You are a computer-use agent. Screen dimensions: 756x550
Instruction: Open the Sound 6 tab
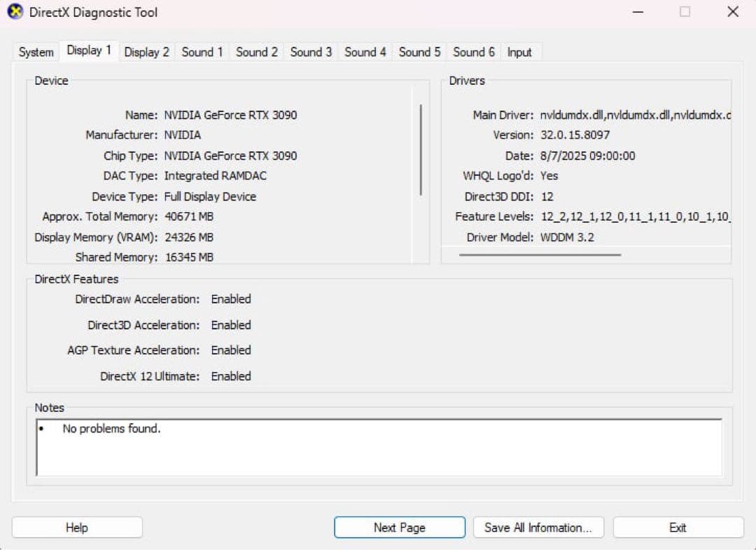pyautogui.click(x=472, y=51)
